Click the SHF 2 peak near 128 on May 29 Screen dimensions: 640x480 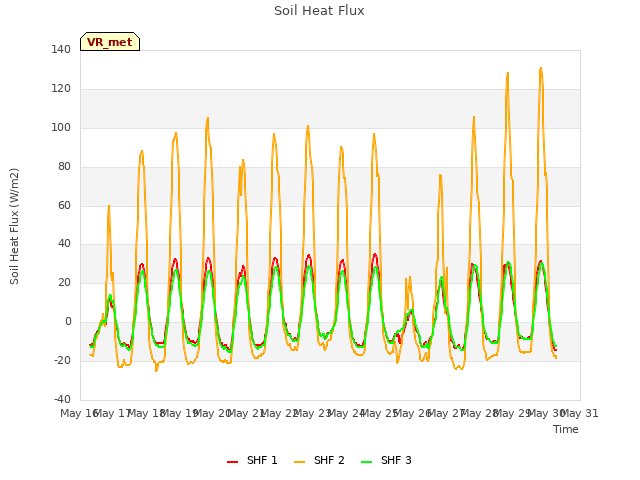click(508, 73)
